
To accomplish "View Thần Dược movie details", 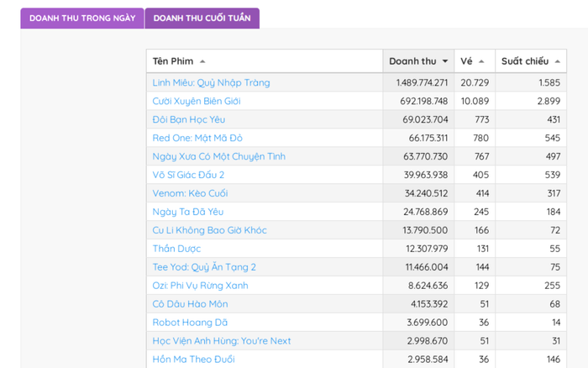I will (176, 249).
